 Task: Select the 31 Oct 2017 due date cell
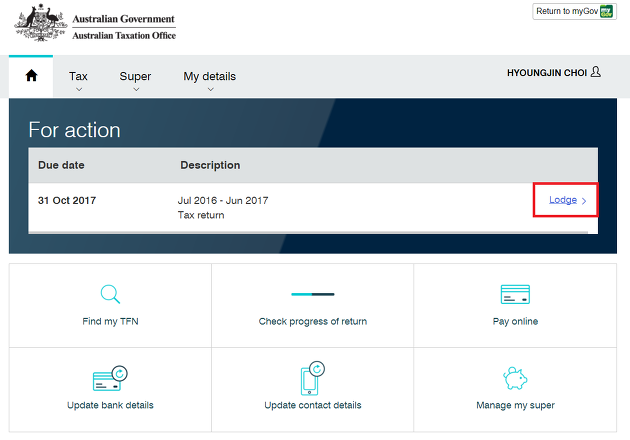pos(67,201)
